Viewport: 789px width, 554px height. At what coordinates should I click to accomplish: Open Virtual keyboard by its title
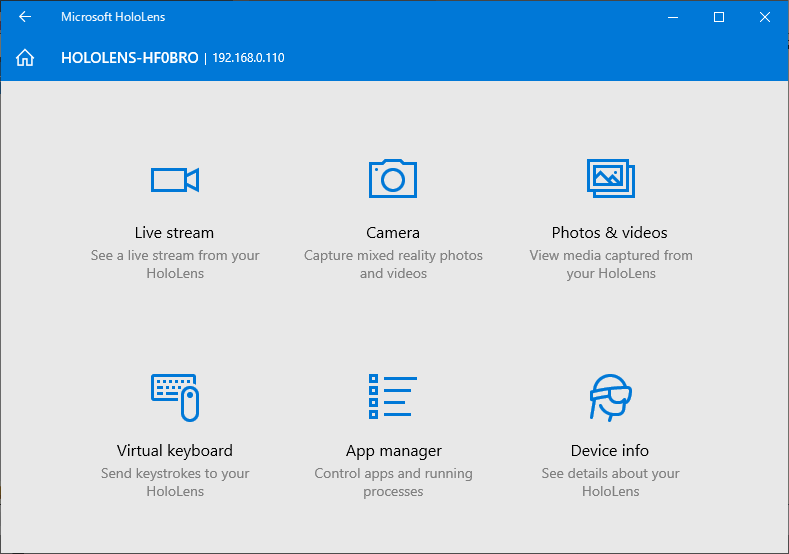(175, 451)
